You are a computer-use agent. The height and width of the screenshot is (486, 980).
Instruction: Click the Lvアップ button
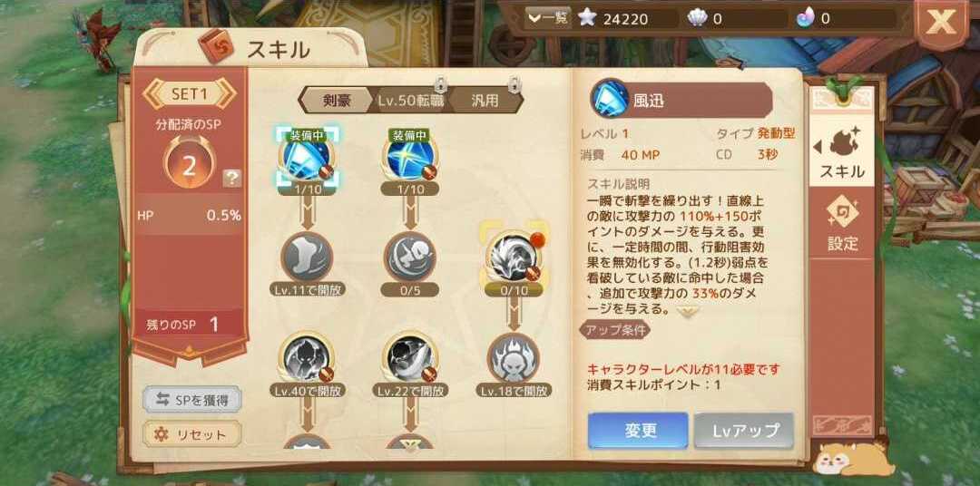[744, 431]
